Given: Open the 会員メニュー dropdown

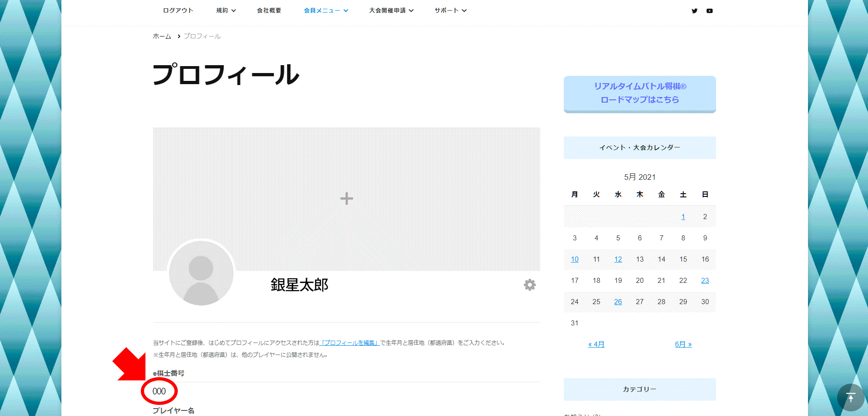Looking at the screenshot, I should tap(325, 10).
